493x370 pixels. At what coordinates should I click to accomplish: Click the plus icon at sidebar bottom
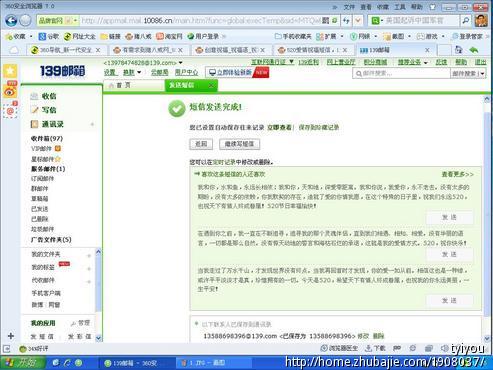10,335
